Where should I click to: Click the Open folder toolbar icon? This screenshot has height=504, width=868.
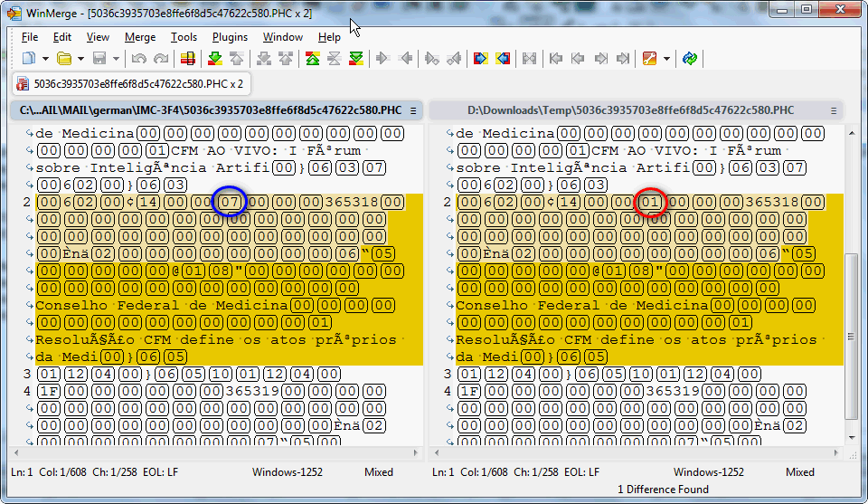pyautogui.click(x=64, y=59)
